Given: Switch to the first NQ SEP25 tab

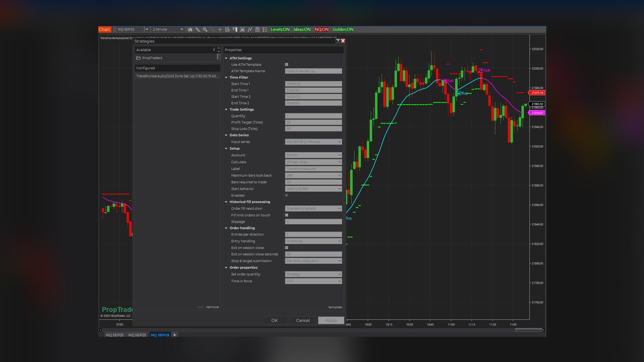Looking at the screenshot, I should [114, 335].
